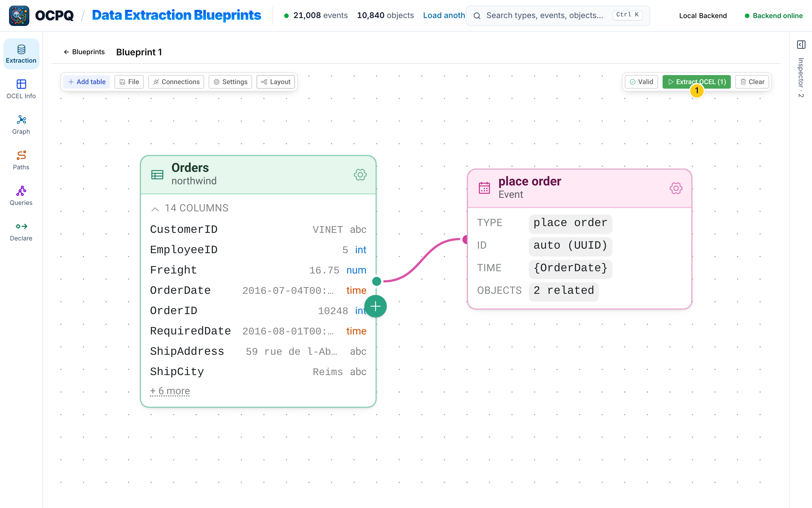Image resolution: width=812 pixels, height=508 pixels.
Task: Open the OCEL Info sidebar section
Action: [21, 89]
